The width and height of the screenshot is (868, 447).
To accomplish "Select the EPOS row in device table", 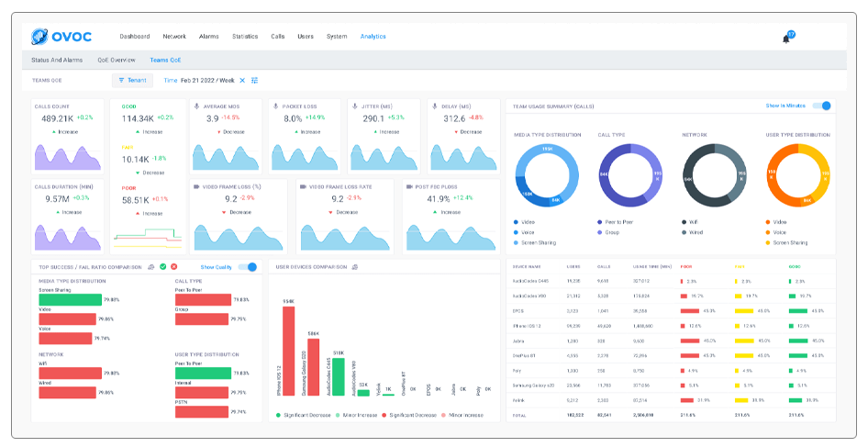I will 671,311.
